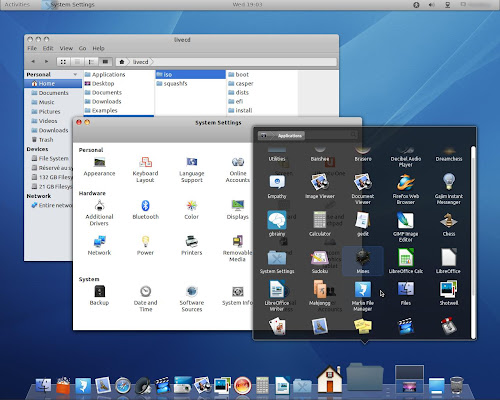Open Online Accounts settings

tap(238, 170)
